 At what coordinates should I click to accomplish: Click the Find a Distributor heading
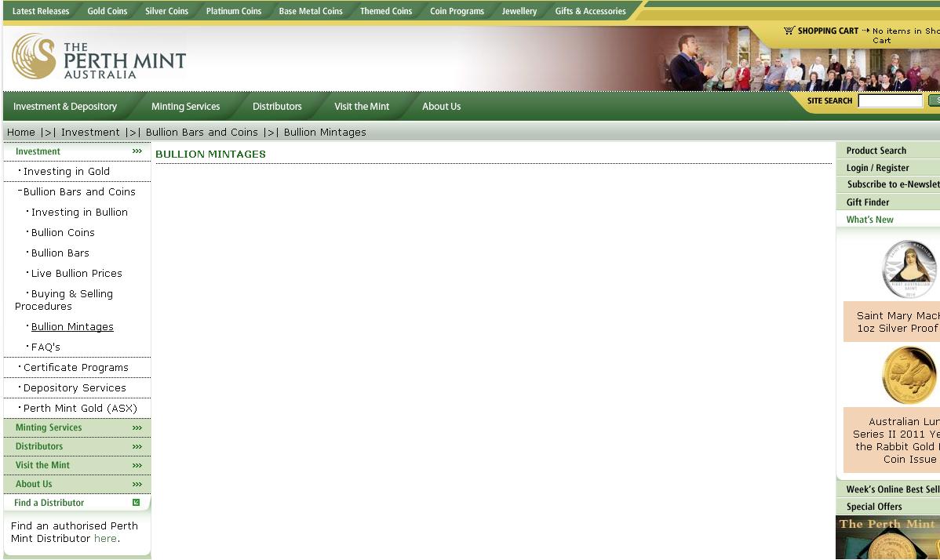[49, 503]
